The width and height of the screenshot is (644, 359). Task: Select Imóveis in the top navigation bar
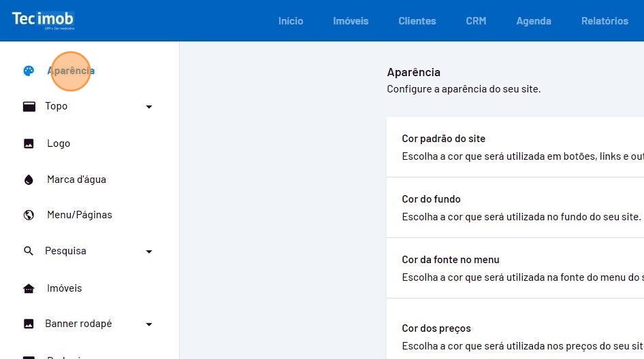[351, 21]
